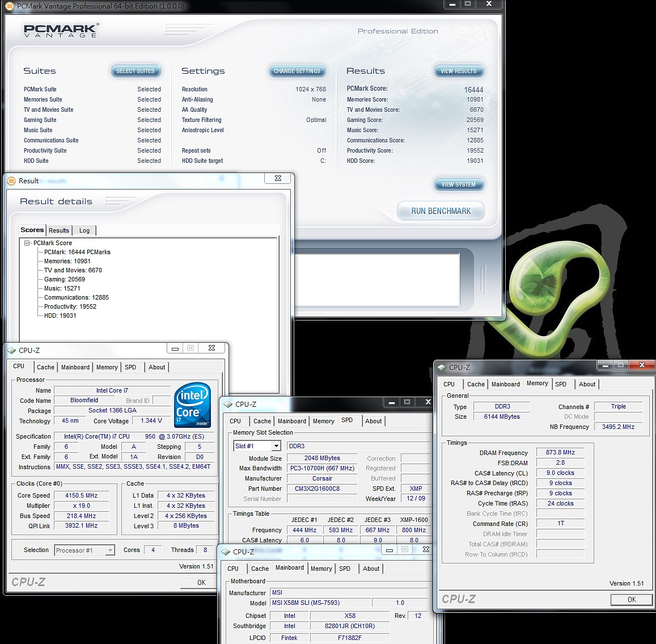The image size is (656, 644).
Task: Open SPD tab in CPU-Z Memory window
Action: click(x=561, y=384)
